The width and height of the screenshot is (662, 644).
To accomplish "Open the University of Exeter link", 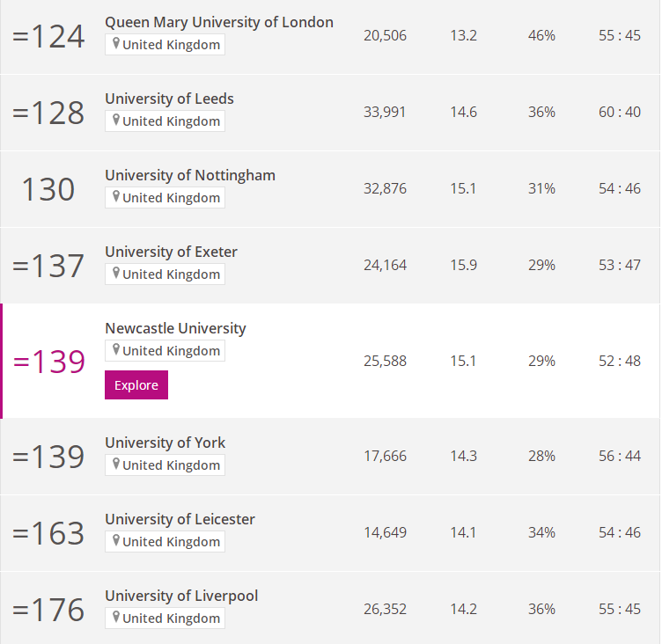I will (x=171, y=252).
